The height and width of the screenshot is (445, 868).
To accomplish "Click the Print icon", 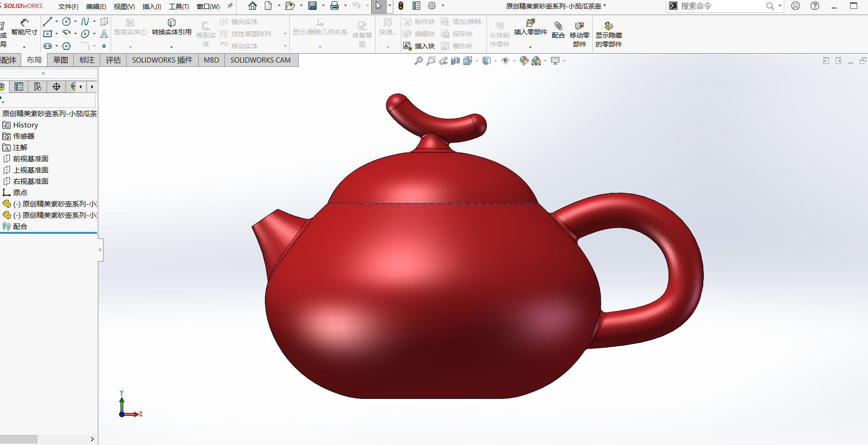I will point(334,6).
